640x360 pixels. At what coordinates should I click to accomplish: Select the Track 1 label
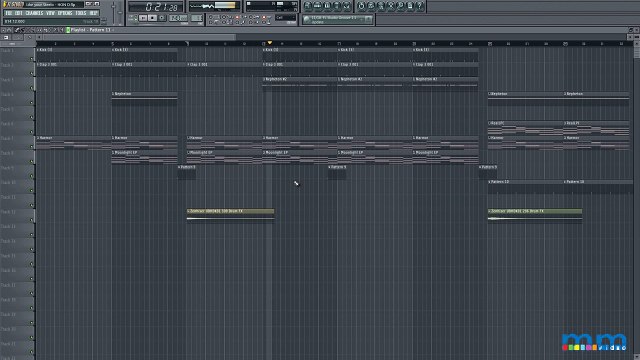(x=7, y=51)
